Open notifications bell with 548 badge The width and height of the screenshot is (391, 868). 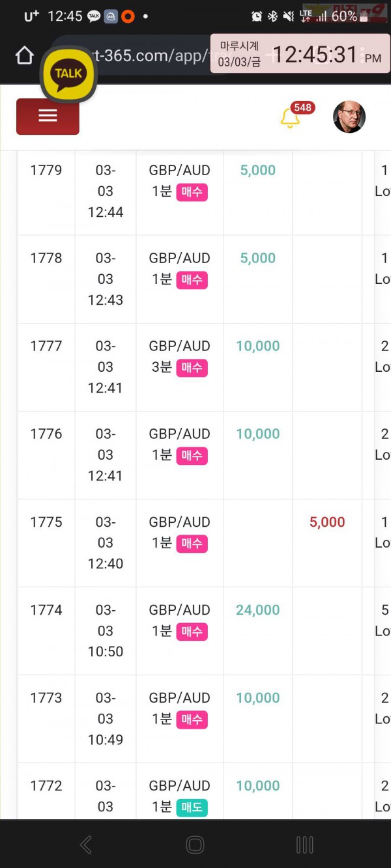[x=290, y=119]
